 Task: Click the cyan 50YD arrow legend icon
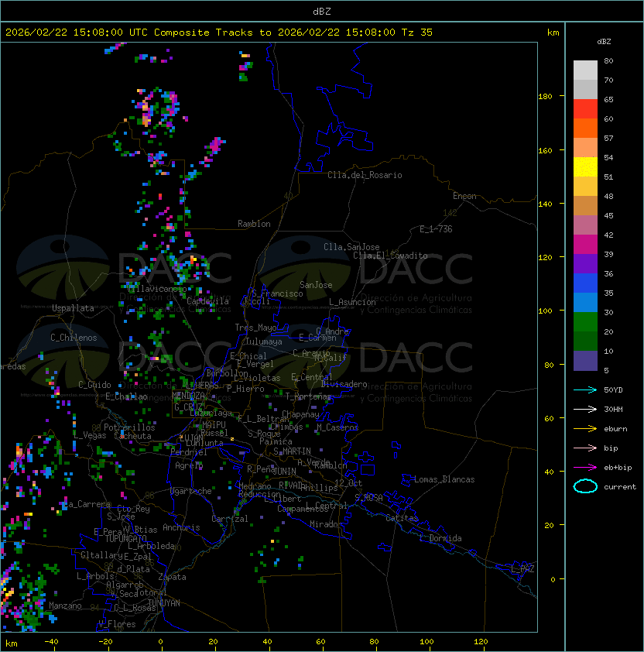[x=585, y=389]
